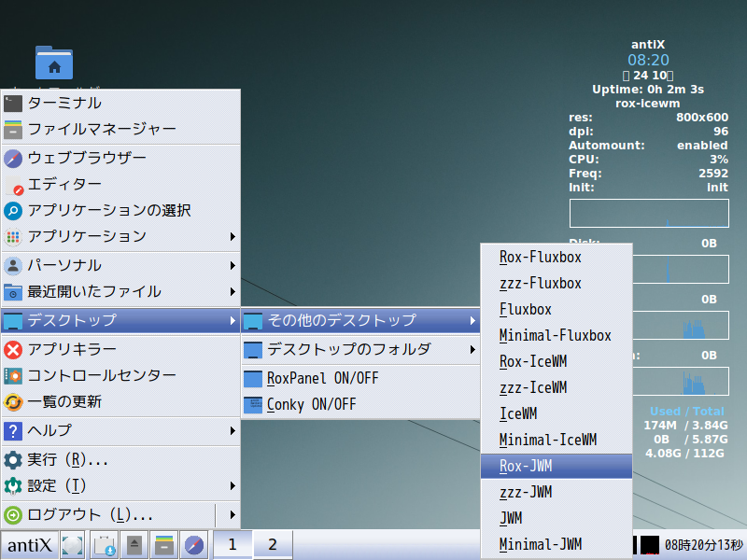Select zzz-JWM desktop
Viewport: 747px width, 560px height.
pyautogui.click(x=557, y=493)
